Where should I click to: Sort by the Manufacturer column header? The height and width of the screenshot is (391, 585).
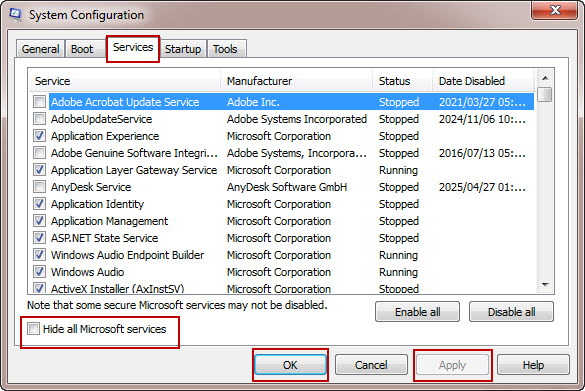point(297,81)
